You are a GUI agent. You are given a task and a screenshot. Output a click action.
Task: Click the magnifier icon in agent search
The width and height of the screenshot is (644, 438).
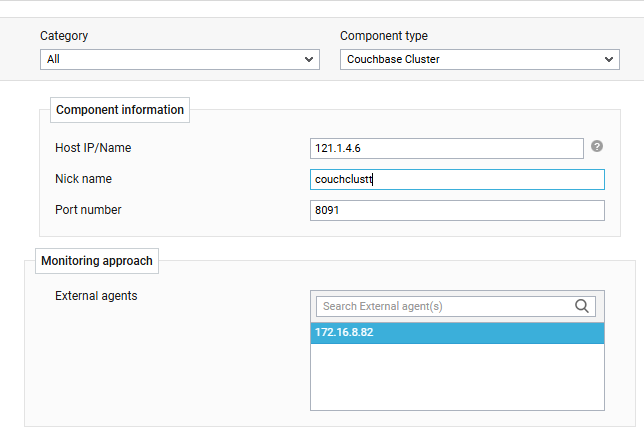(x=582, y=307)
